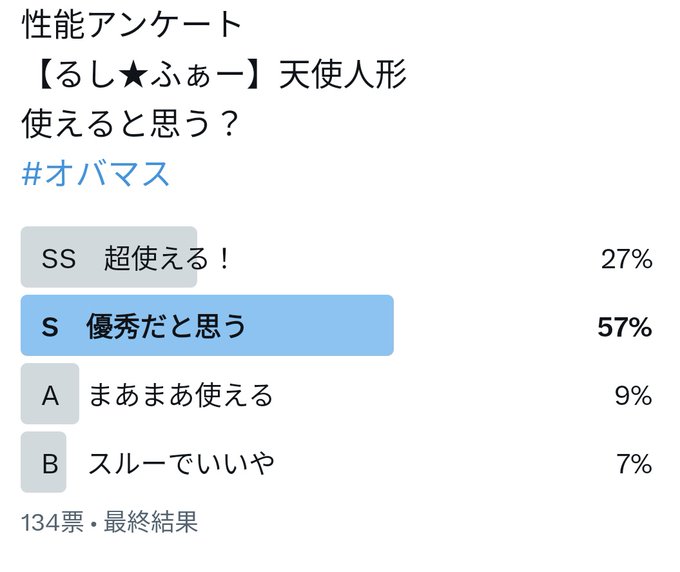Click the まあまあ使える poll option text
The height and width of the screenshot is (572, 680).
point(181,395)
